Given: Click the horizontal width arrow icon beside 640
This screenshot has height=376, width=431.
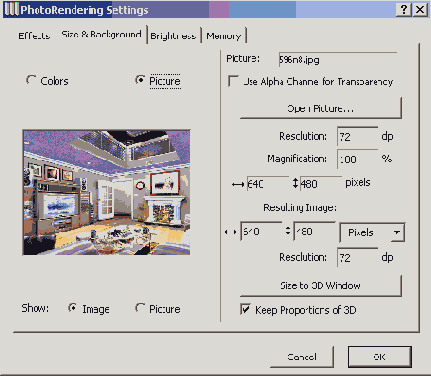Looking at the screenshot, I should click(238, 184).
